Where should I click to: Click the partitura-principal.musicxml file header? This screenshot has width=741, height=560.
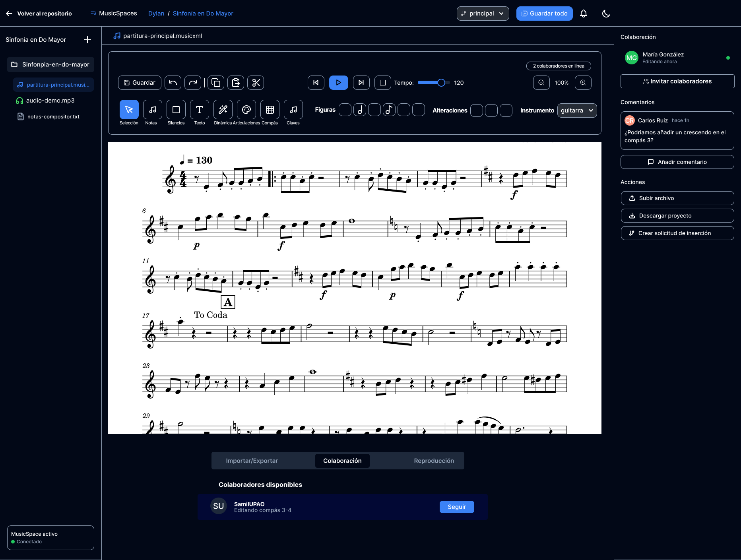tap(158, 36)
